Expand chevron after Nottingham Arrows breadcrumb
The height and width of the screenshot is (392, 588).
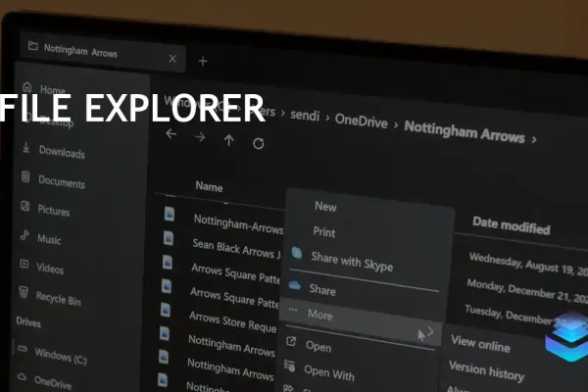(534, 139)
